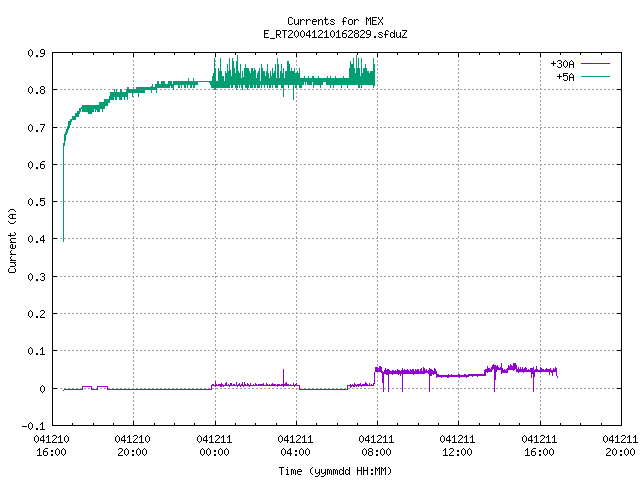
Task: Click the purple current spike near 04:00
Action: (x=283, y=376)
